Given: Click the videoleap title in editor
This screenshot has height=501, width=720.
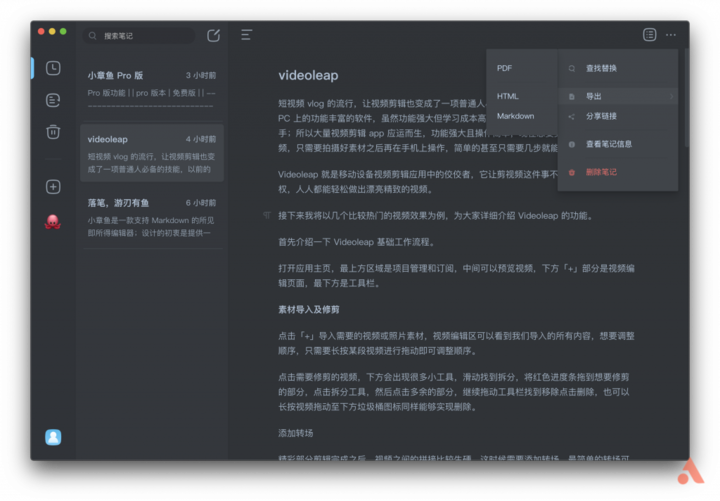Looking at the screenshot, I should 308,75.
